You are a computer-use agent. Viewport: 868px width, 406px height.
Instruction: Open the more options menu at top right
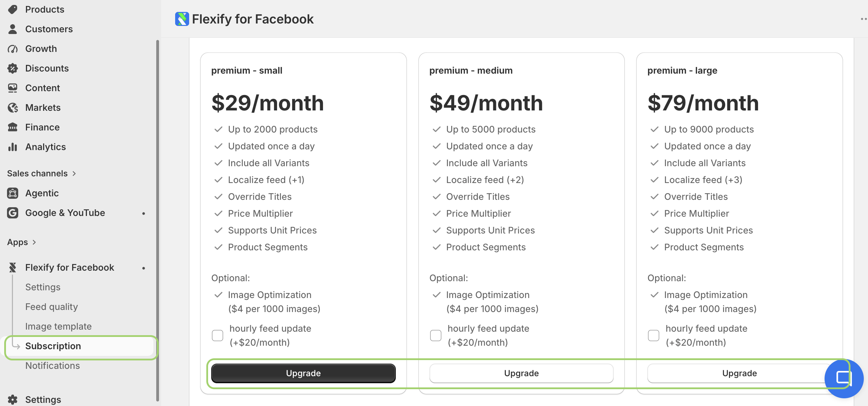point(863,19)
